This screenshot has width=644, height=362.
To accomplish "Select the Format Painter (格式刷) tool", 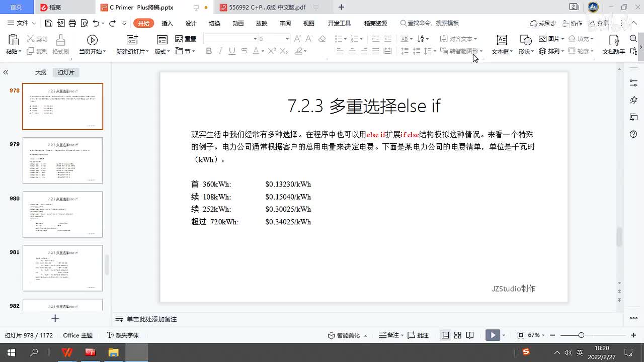I will (x=60, y=44).
